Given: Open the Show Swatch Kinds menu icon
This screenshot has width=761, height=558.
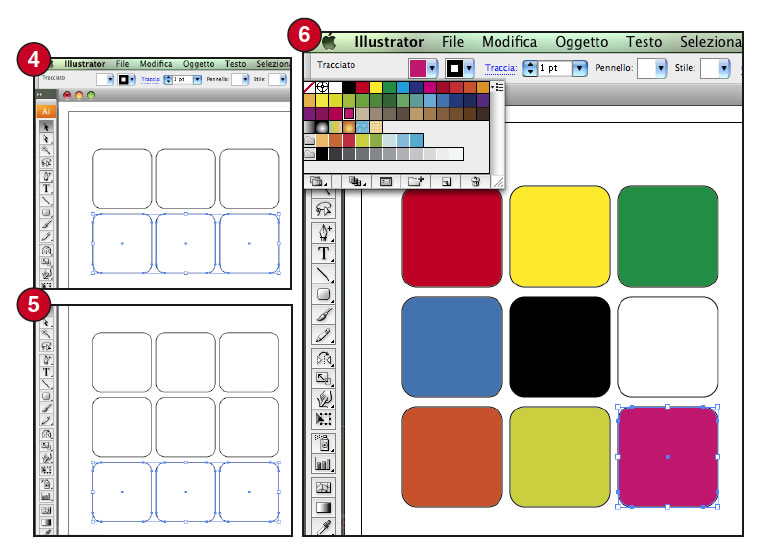Looking at the screenshot, I should coord(357,181).
